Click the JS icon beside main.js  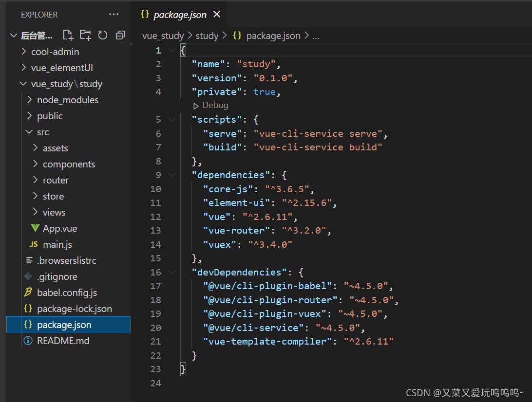click(x=34, y=244)
